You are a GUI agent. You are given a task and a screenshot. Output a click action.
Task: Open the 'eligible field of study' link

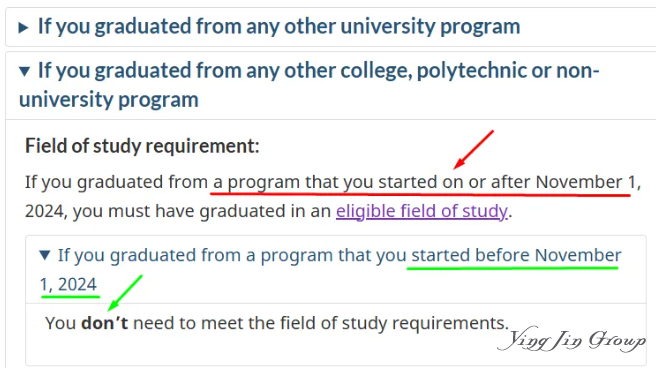pyautogui.click(x=422, y=211)
